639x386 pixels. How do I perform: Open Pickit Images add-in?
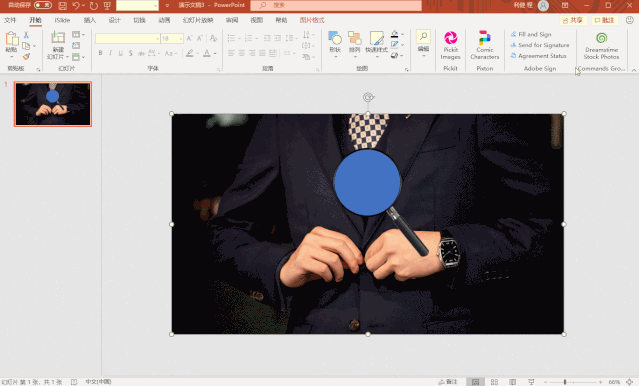pos(450,45)
